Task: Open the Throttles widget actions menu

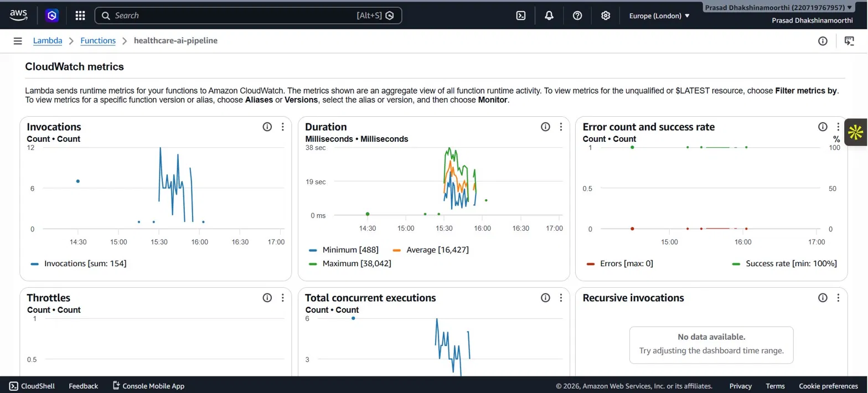Action: tap(283, 298)
